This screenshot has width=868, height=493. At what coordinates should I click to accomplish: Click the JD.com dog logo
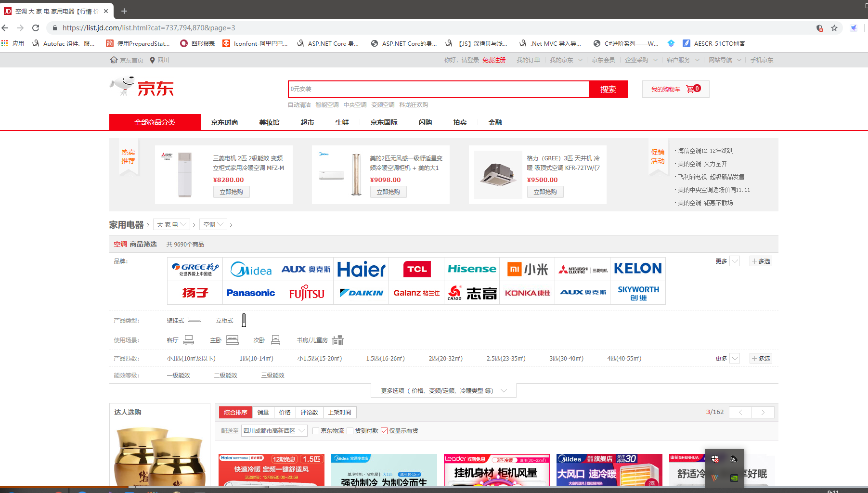142,87
